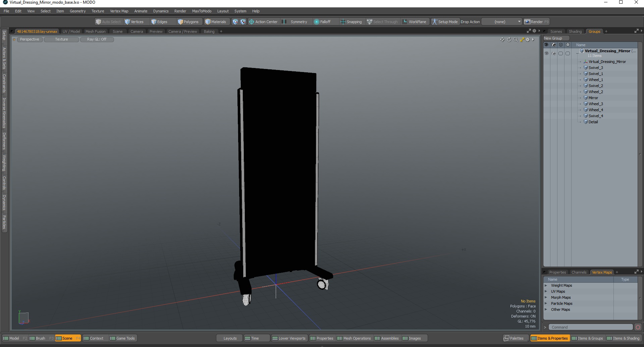644x347 pixels.
Task: Expand Other Maps list
Action: pyautogui.click(x=546, y=309)
